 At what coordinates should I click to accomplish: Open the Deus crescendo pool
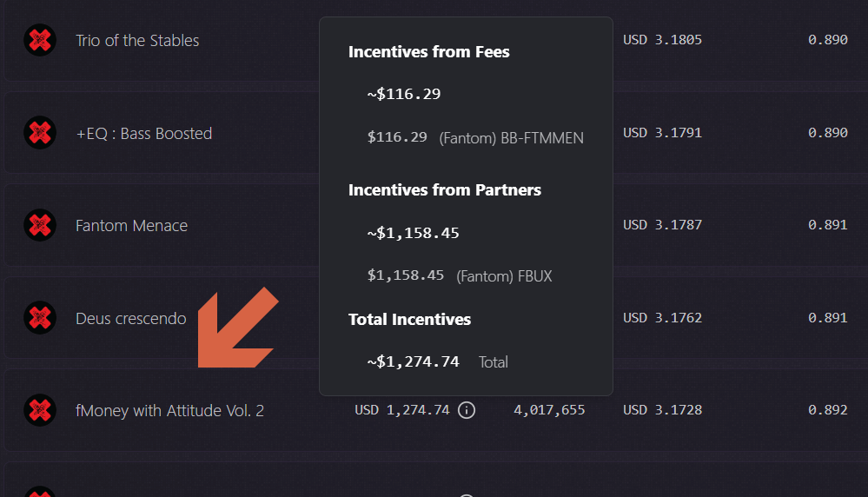(130, 319)
